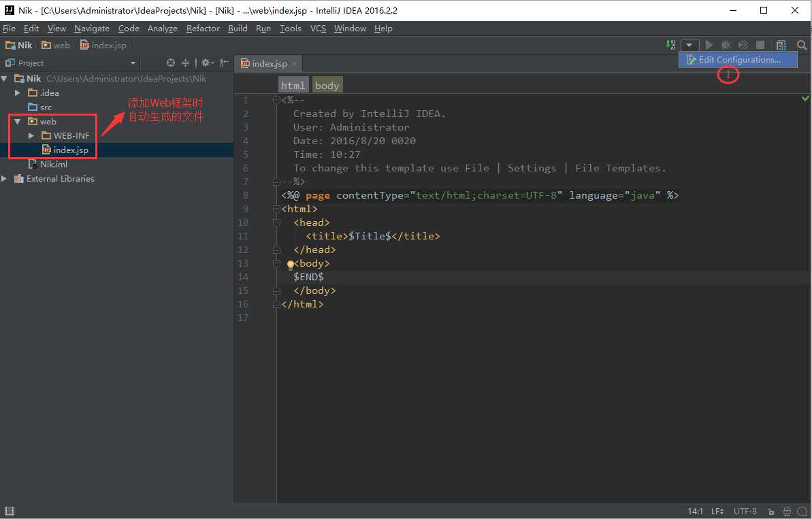The height and width of the screenshot is (519, 812).
Task: Click the External Libraries bars icon
Action: coord(19,178)
